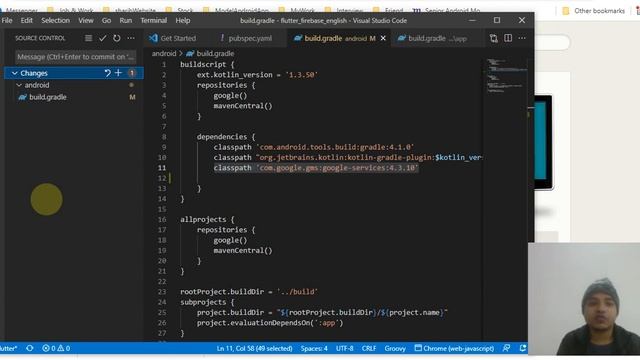640x360 pixels.
Task: Maximize the Visual Studio Code window
Action: [x=497, y=20]
